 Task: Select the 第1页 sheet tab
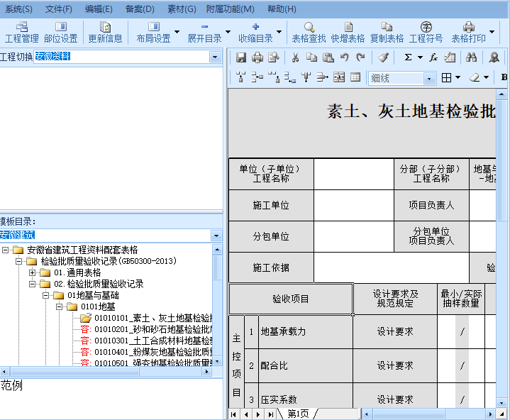tap(298, 414)
